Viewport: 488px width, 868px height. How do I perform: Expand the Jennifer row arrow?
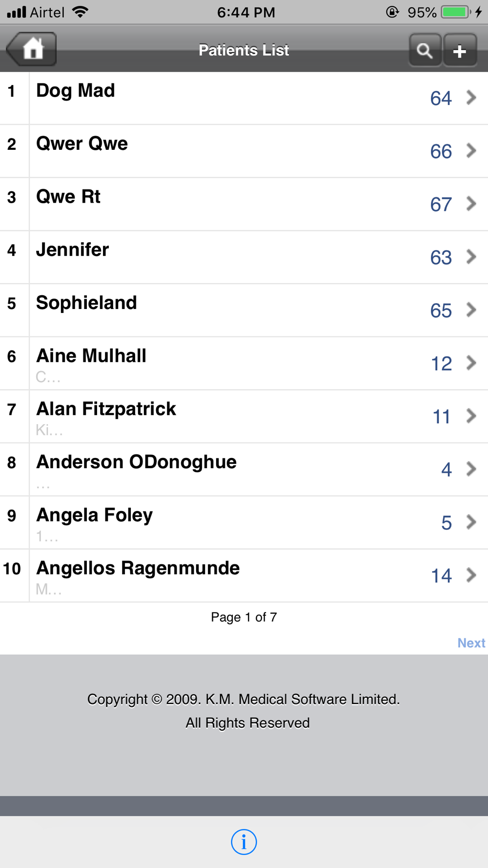pos(471,257)
